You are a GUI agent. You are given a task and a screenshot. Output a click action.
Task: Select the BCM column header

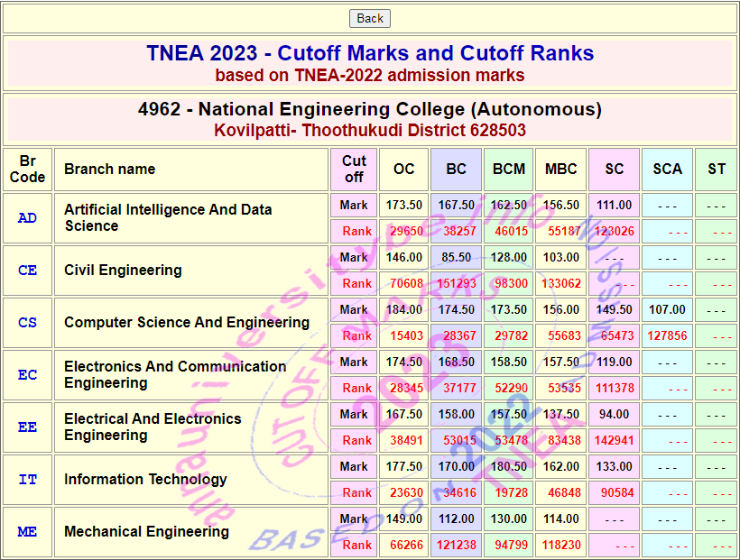(509, 170)
